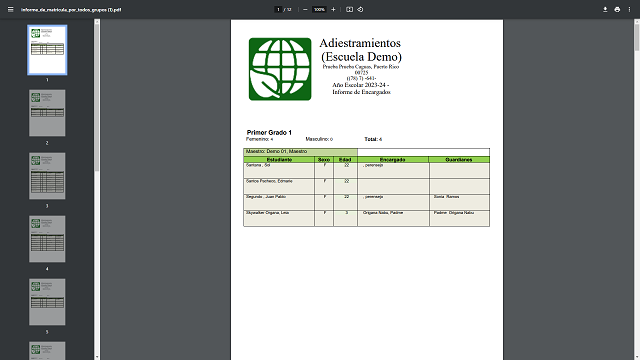Click the 'Guardianes' column header
The image size is (640, 360).
coord(459,160)
